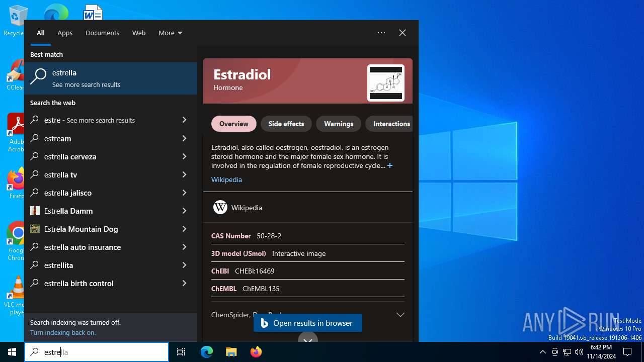Screen dimensions: 644x362
Task: Expand the ChemSpider row chevron
Action: pyautogui.click(x=400, y=315)
